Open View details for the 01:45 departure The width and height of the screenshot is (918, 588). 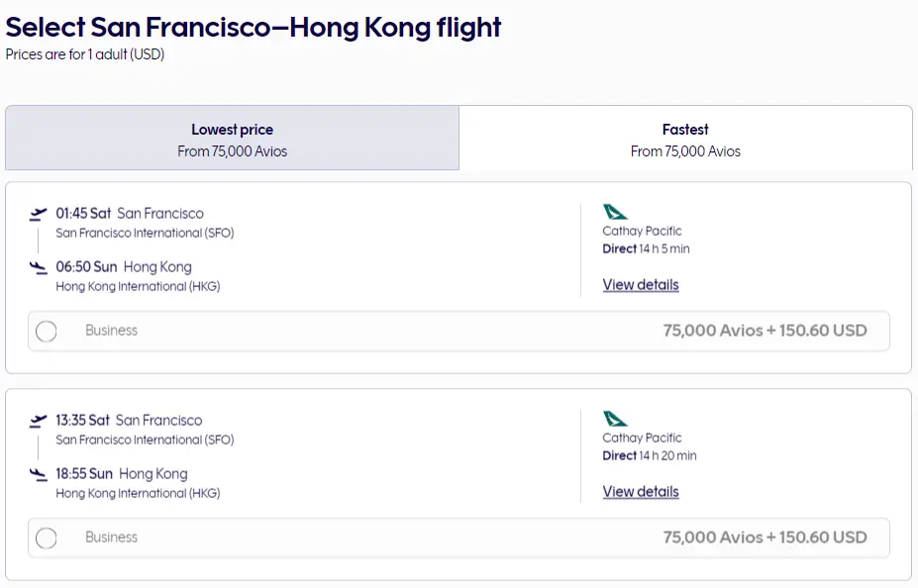[x=641, y=285]
